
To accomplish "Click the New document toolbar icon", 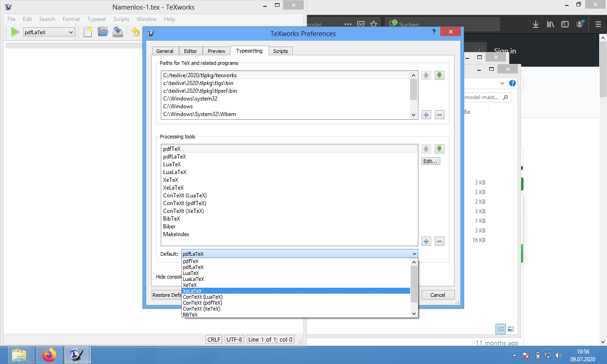I will click(88, 32).
